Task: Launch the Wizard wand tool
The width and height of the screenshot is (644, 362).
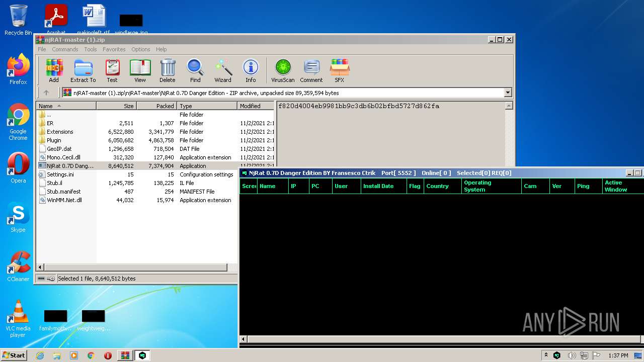Action: (223, 71)
